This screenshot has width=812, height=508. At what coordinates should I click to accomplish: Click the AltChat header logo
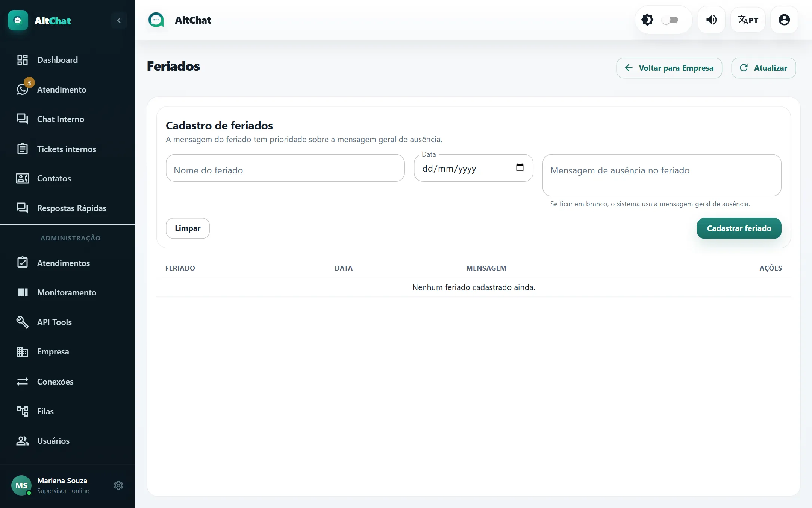[156, 20]
